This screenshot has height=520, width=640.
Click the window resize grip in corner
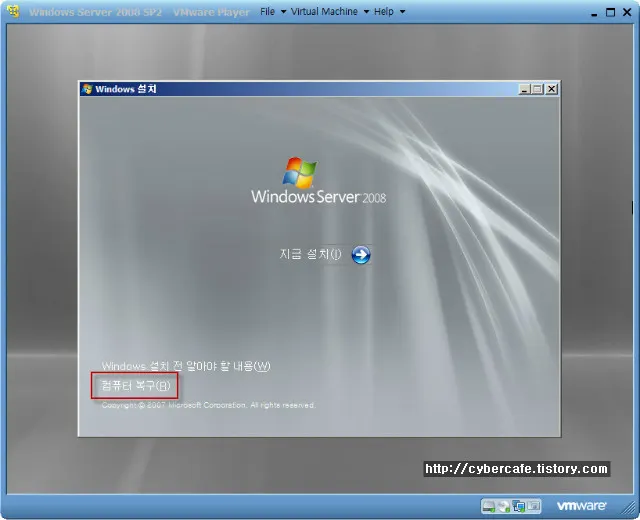click(x=628, y=508)
